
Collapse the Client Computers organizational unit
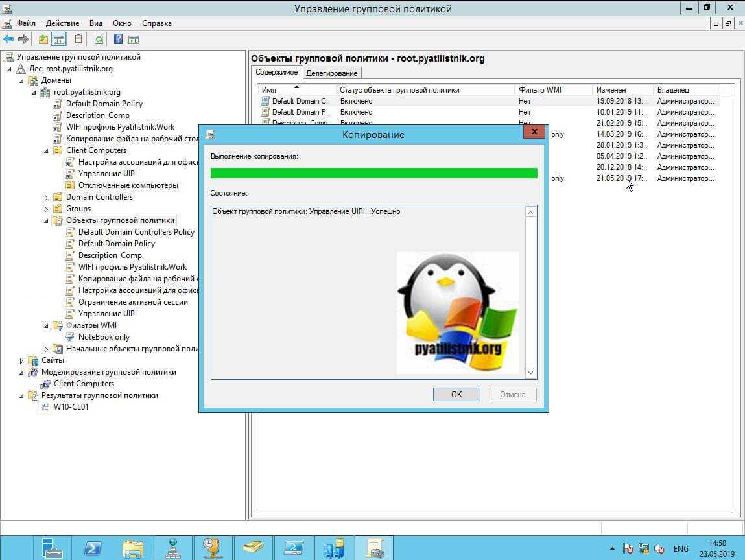(x=47, y=150)
